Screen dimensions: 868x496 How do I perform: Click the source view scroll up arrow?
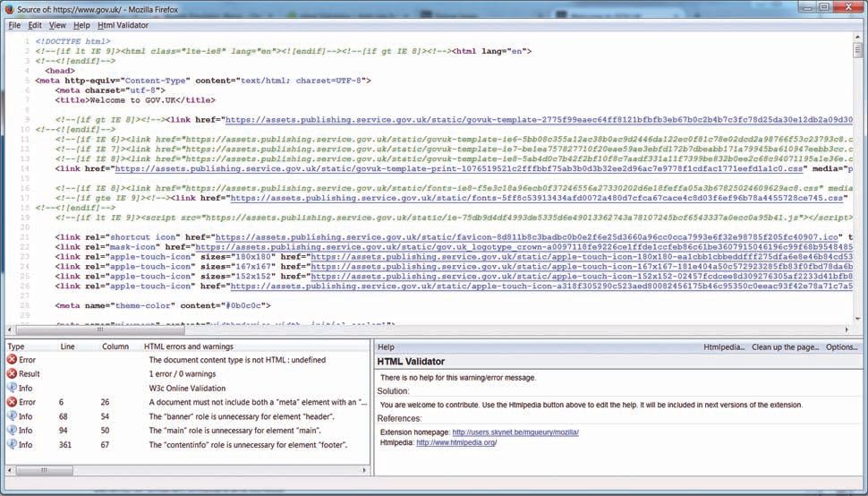[857, 37]
